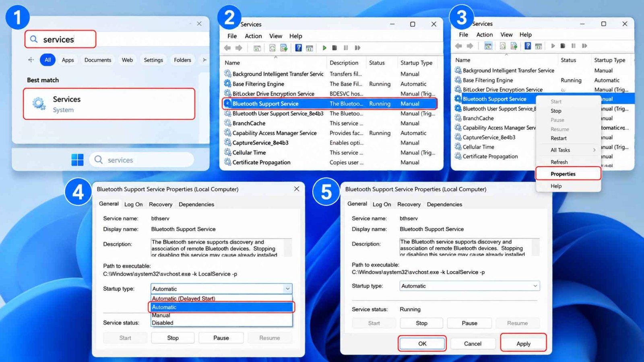Click Forward arrow in Services window with context menu

coord(470,46)
